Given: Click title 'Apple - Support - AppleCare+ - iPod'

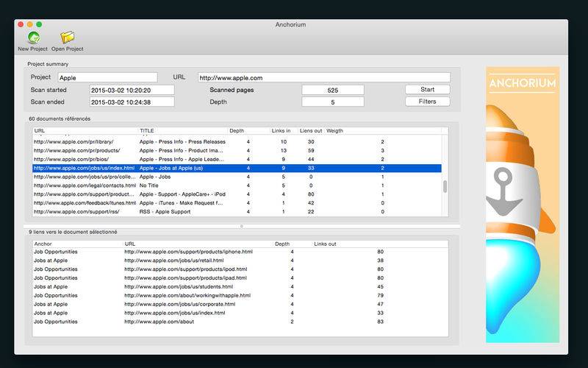Looking at the screenshot, I should click(x=182, y=194).
